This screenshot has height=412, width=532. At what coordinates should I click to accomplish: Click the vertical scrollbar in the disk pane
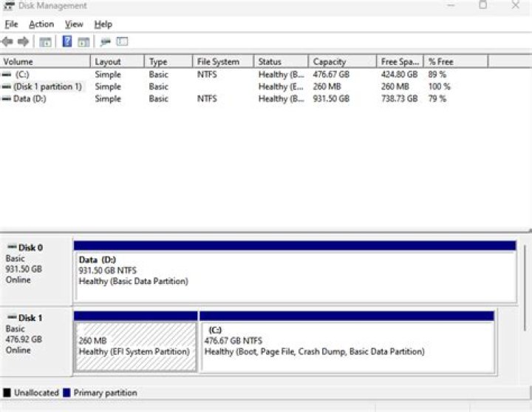pos(525,287)
